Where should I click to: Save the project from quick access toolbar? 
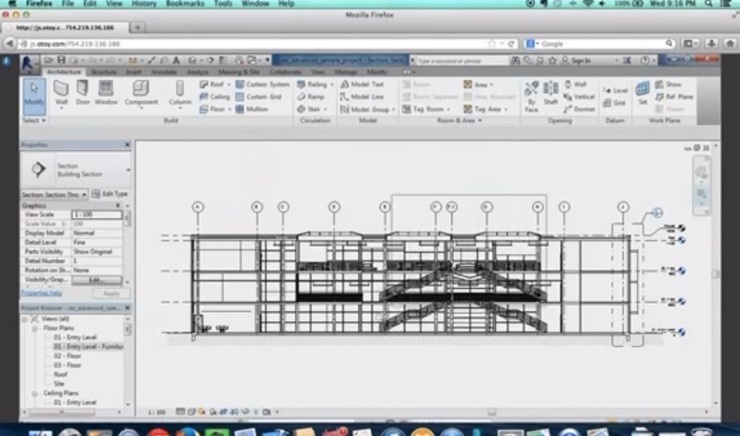pyautogui.click(x=61, y=60)
